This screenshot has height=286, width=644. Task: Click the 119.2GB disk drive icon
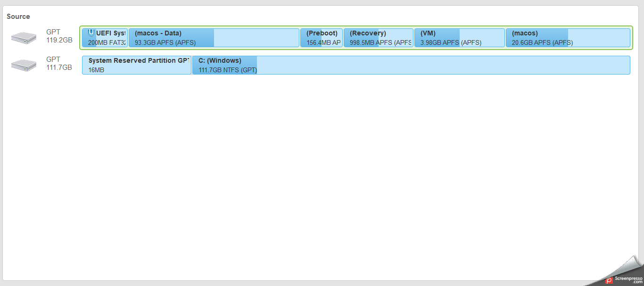24,38
